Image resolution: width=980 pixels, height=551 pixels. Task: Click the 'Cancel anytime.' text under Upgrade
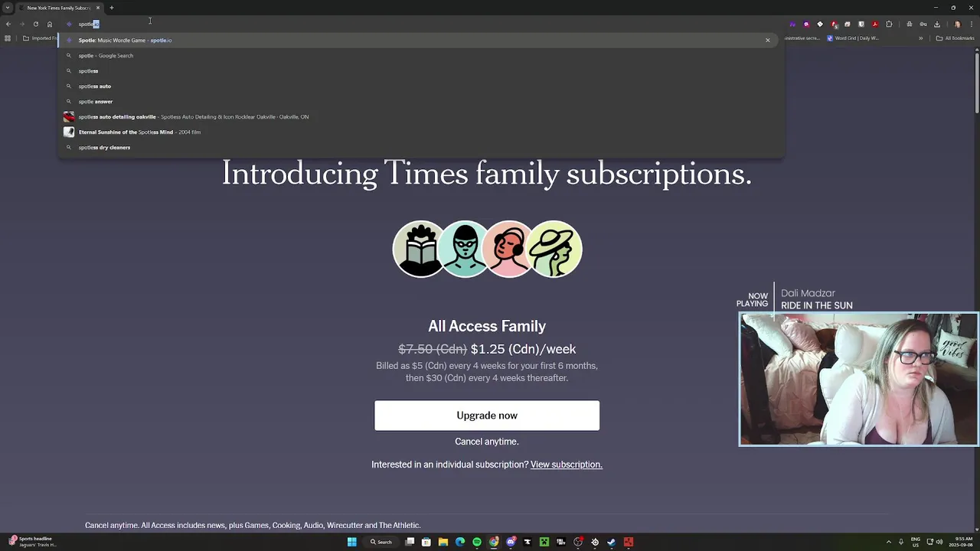(x=487, y=442)
